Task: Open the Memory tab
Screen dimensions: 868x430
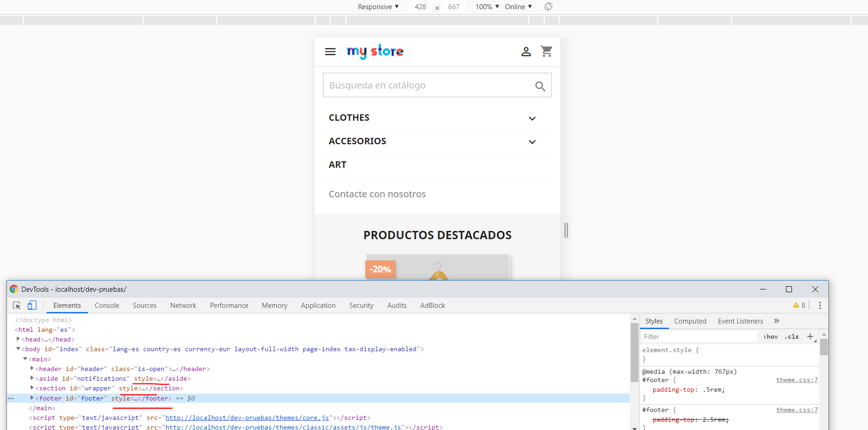Action: click(x=275, y=305)
